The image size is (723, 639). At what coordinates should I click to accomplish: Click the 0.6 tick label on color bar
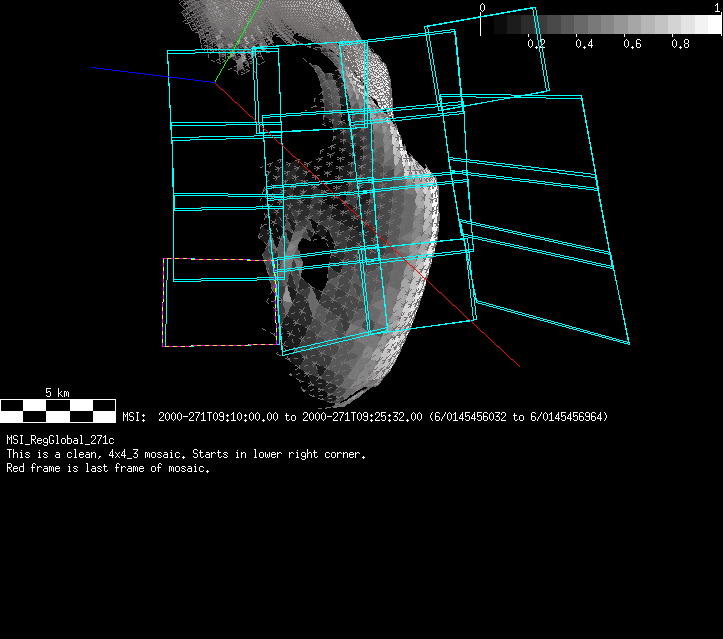(x=632, y=44)
